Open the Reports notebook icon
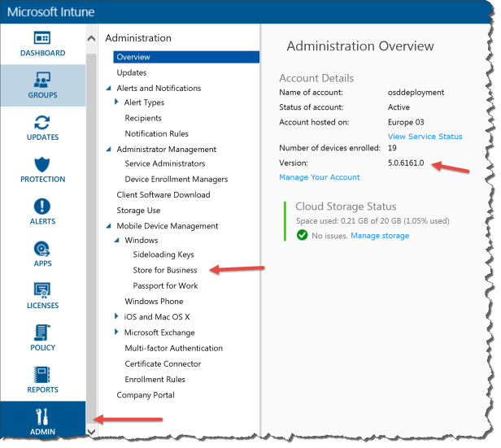Image resolution: width=501 pixels, height=448 pixels. coord(42,375)
